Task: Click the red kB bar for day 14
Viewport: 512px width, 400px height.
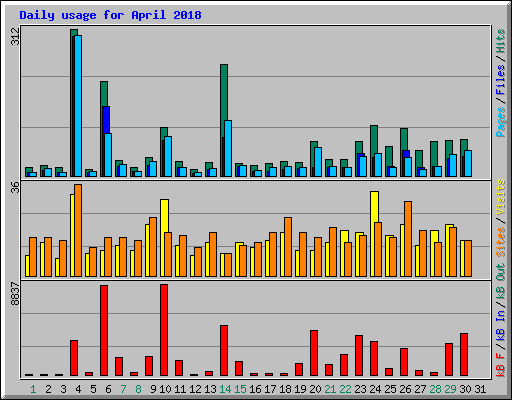Action: (224, 350)
